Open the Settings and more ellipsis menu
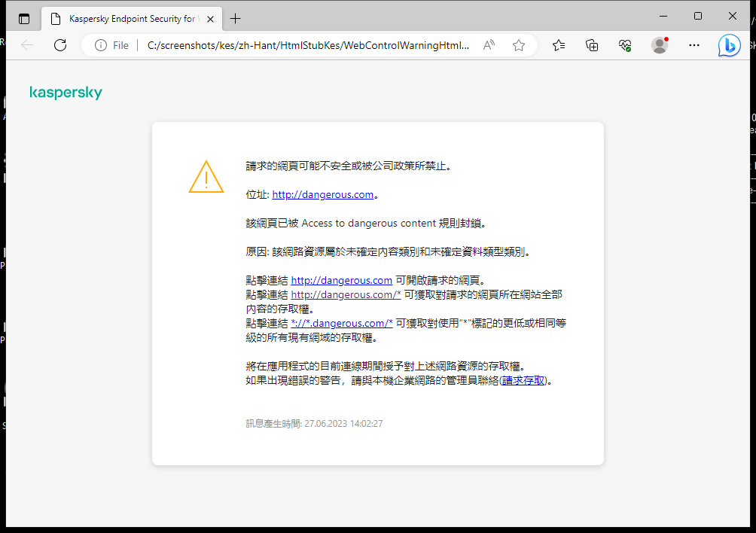 694,45
